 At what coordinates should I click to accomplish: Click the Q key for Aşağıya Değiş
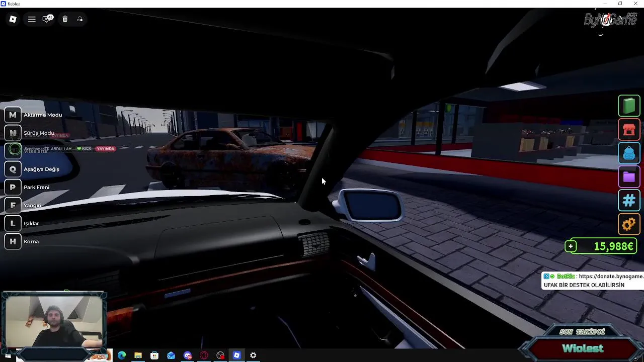pos(13,169)
